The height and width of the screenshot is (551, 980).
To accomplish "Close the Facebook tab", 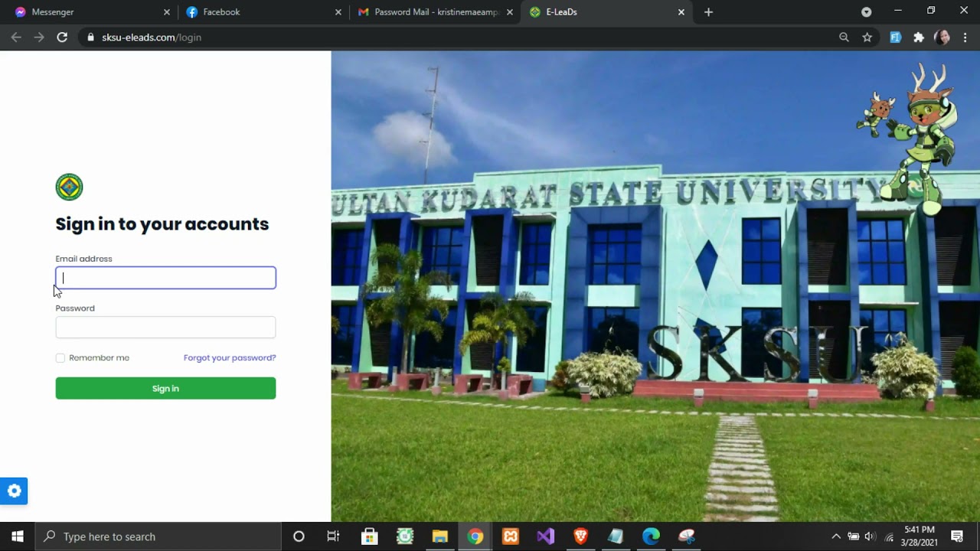I will coord(338,12).
